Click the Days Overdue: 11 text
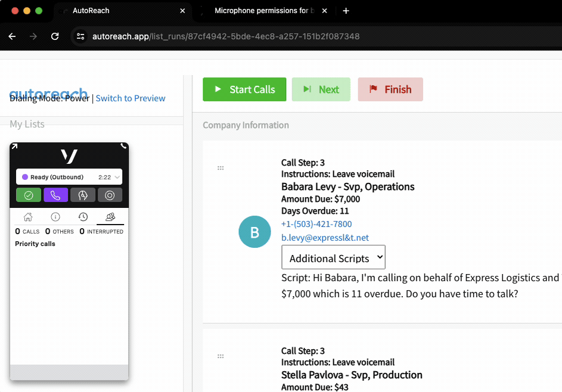The width and height of the screenshot is (562, 392). 315,211
